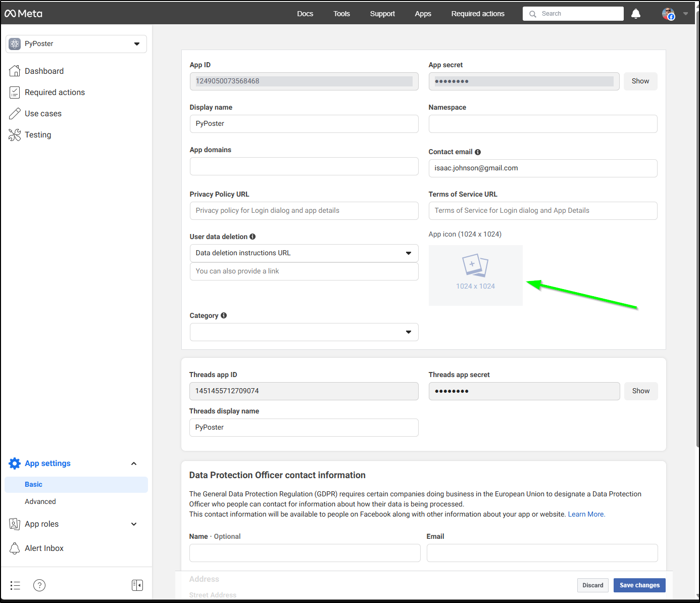Image resolution: width=700 pixels, height=603 pixels.
Task: Expand the account dropdown arrow beside avatar
Action: pos(685,14)
